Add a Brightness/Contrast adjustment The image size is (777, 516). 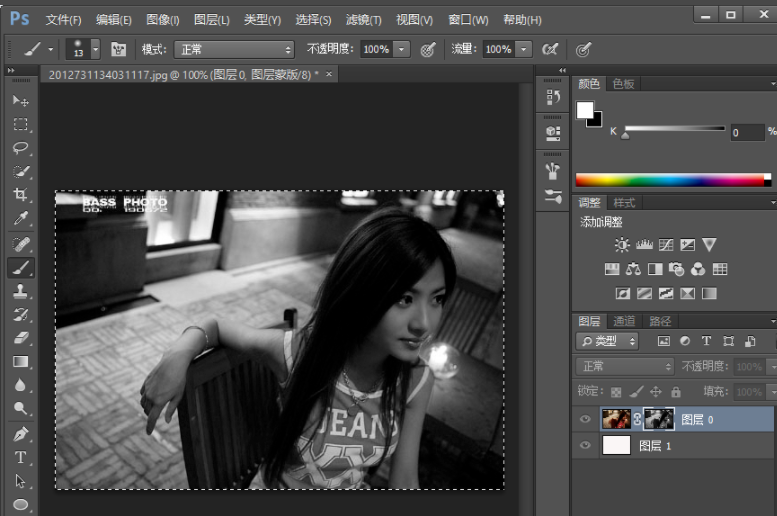tap(622, 244)
